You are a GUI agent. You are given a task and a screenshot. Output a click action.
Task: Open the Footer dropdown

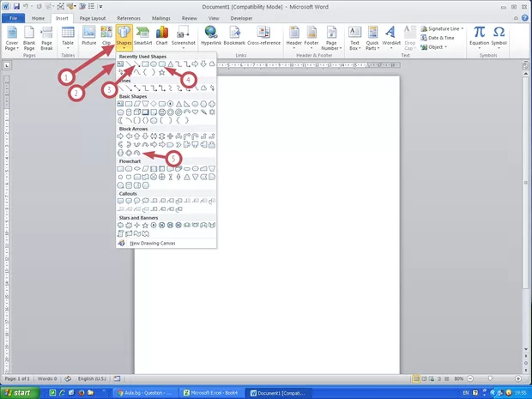(x=311, y=38)
